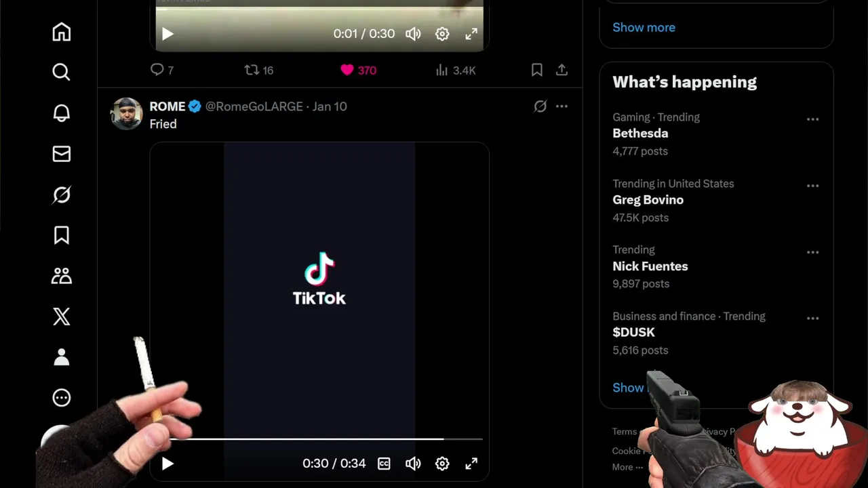Viewport: 868px width, 488px height.
Task: Open More options circle in sidebar
Action: (x=62, y=398)
